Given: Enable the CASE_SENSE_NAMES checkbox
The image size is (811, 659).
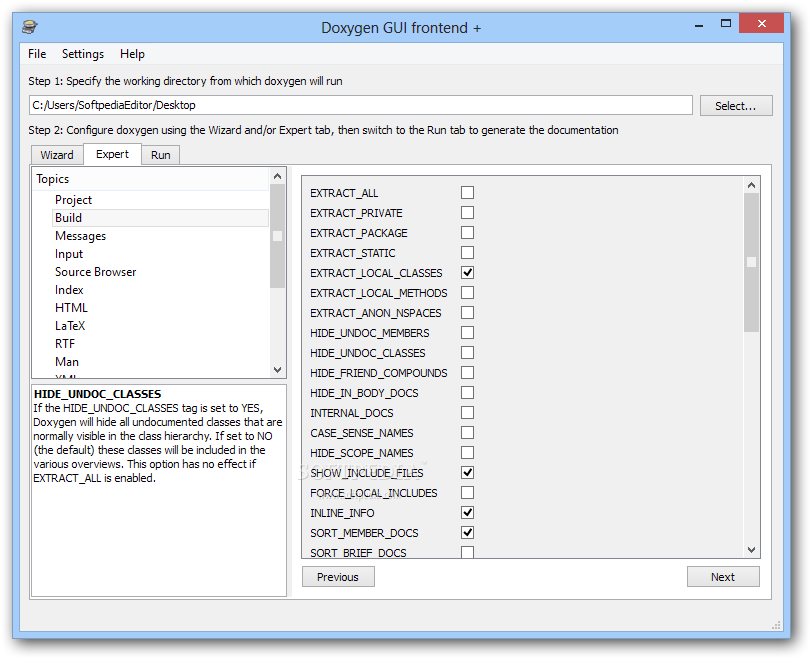Looking at the screenshot, I should pos(467,432).
